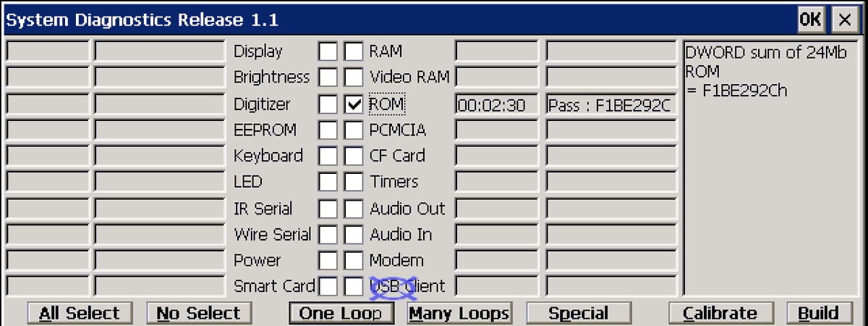Toggle the Timers test checkbox
The width and height of the screenshot is (868, 326).
[354, 182]
